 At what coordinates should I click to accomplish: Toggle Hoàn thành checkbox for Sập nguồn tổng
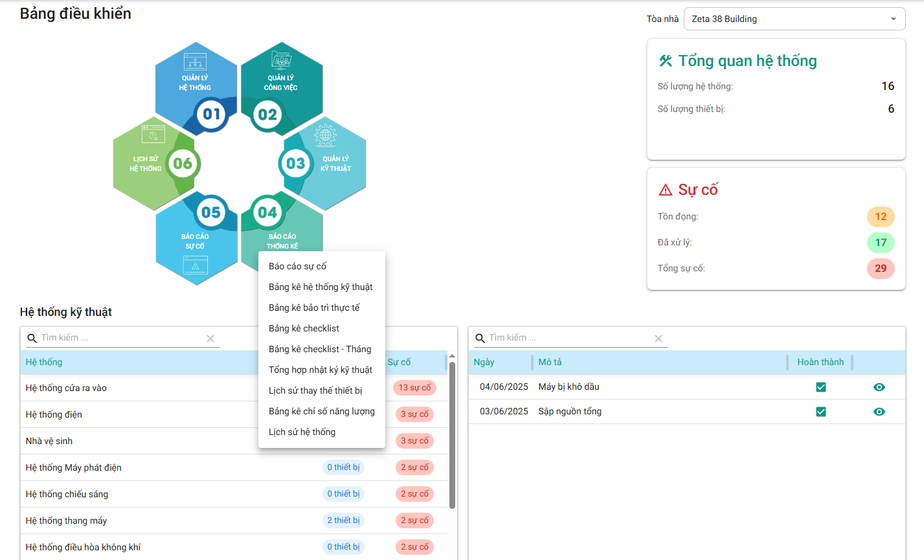[821, 412]
